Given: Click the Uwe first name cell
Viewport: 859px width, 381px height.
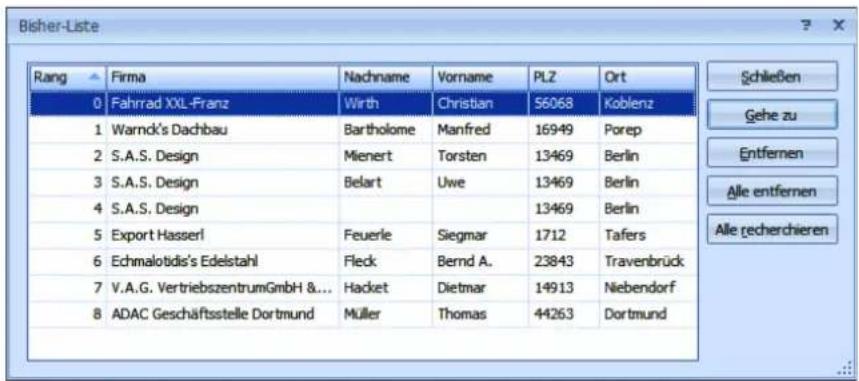Looking at the screenshot, I should pyautogui.click(x=480, y=183).
